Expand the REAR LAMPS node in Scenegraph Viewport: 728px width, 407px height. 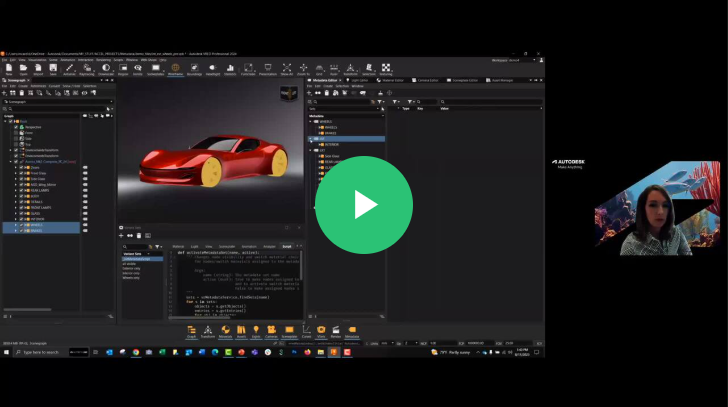point(16,190)
